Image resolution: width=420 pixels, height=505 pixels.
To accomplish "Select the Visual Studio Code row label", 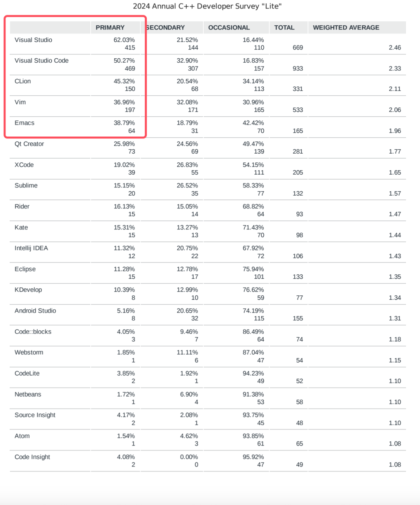I will (42, 61).
